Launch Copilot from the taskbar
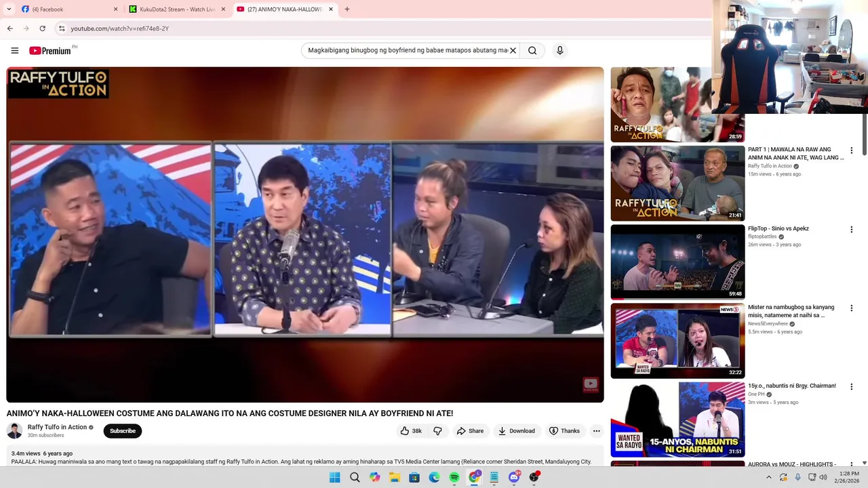868x488 pixels. coord(374,477)
